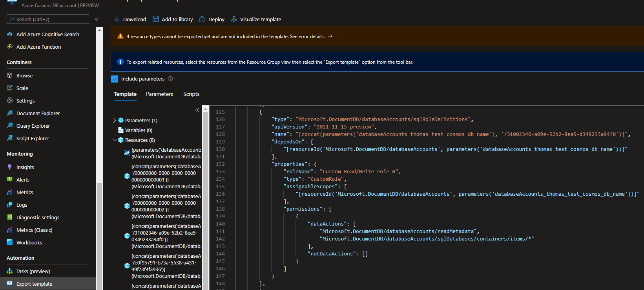Click the "2021-11-15-preview" apiVersion value
Image resolution: width=644 pixels, height=290 pixels.
pyautogui.click(x=343, y=127)
